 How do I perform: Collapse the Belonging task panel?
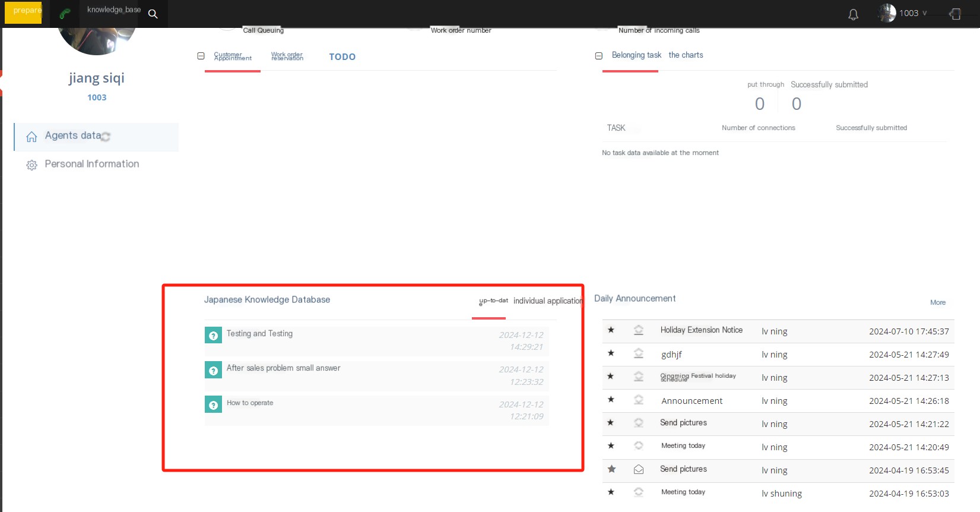598,56
